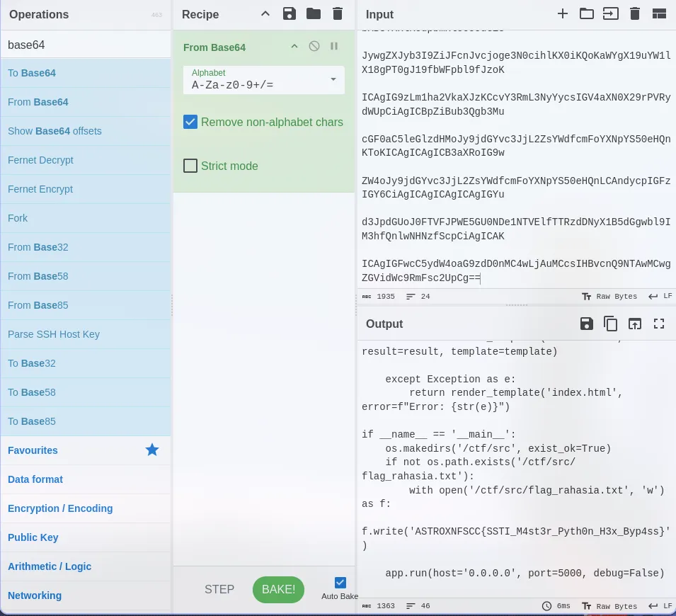This screenshot has height=616, width=676.
Task: Open the Alphabet dropdown
Action: (x=333, y=79)
